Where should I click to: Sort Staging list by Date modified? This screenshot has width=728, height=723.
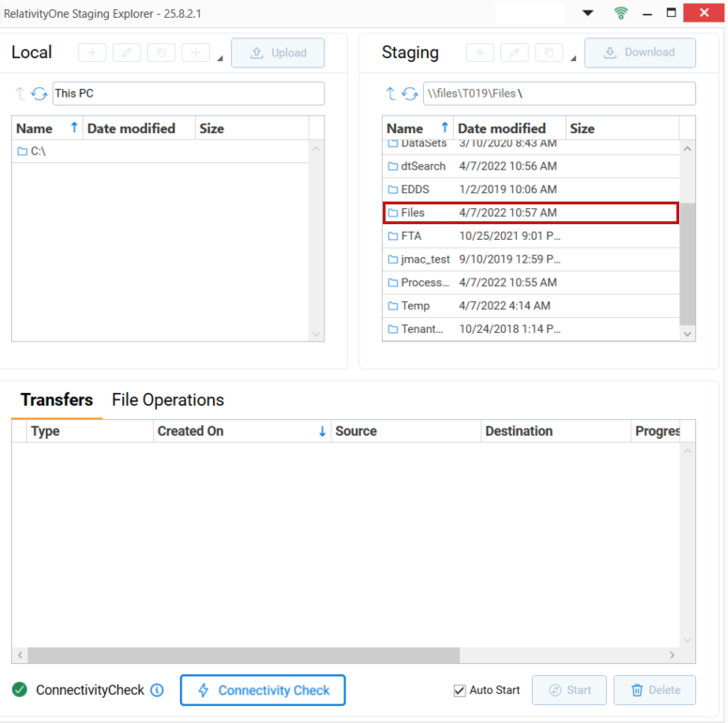point(509,128)
